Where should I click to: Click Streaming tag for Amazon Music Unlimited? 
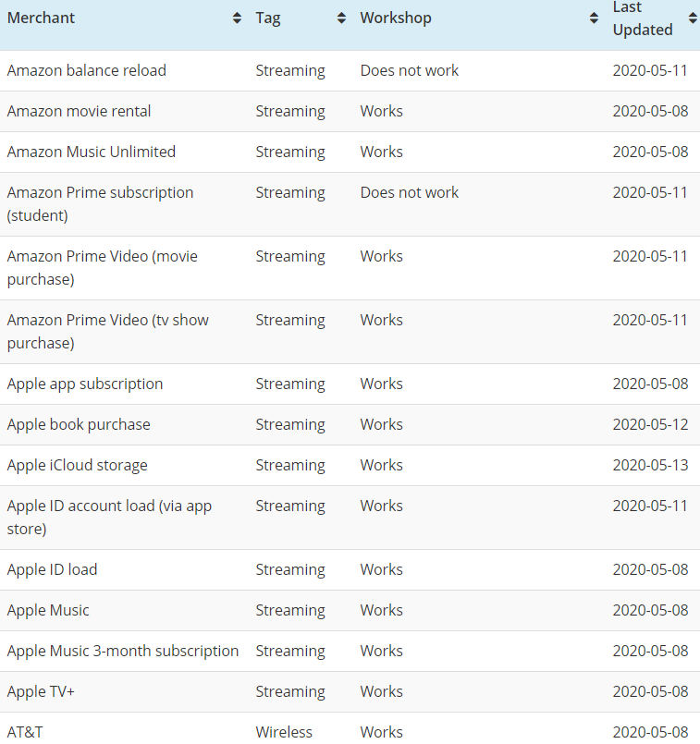(x=290, y=152)
